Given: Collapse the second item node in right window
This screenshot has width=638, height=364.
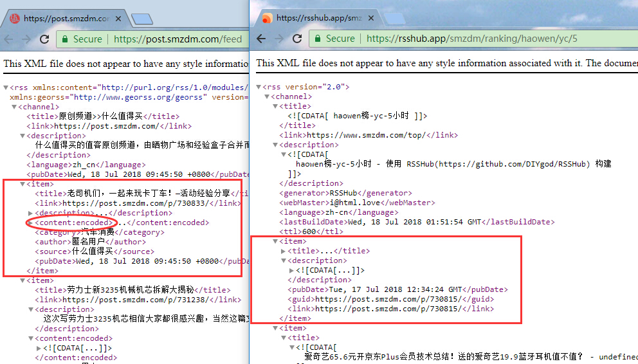Looking at the screenshot, I should [x=275, y=328].
